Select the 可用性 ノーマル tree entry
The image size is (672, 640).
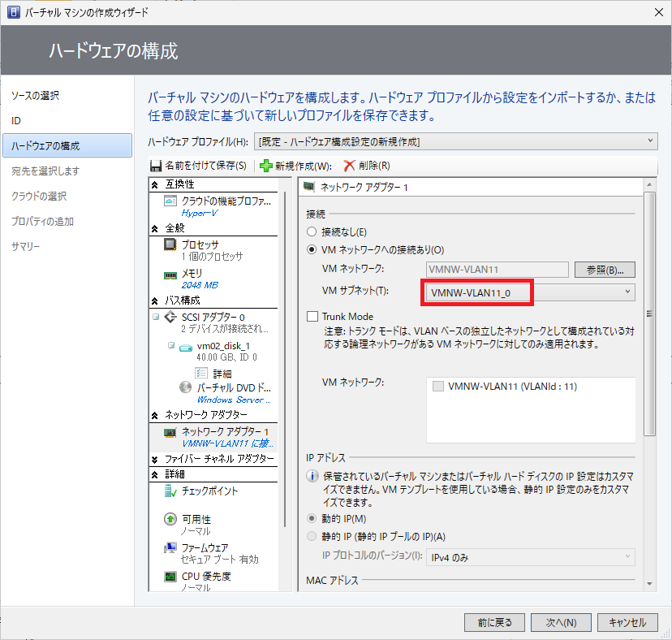coord(213,525)
